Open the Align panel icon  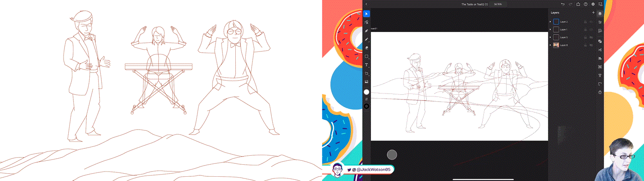coord(600,59)
